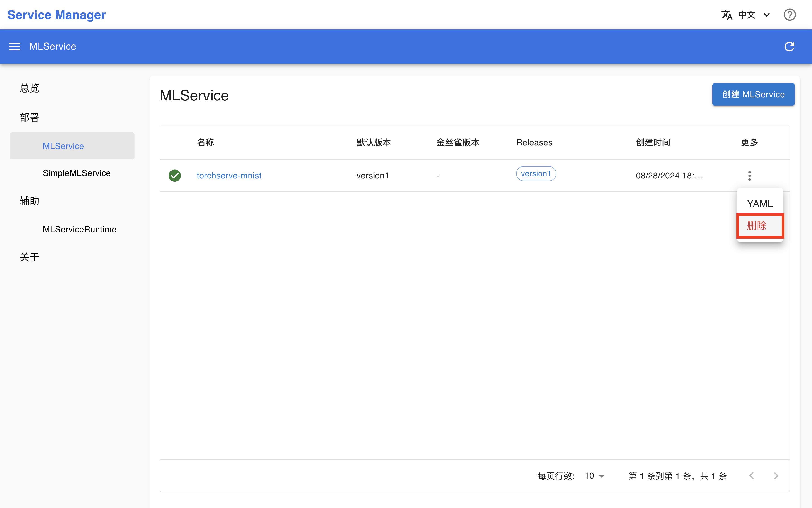
Task: Go to the previous page arrow
Action: 752,475
